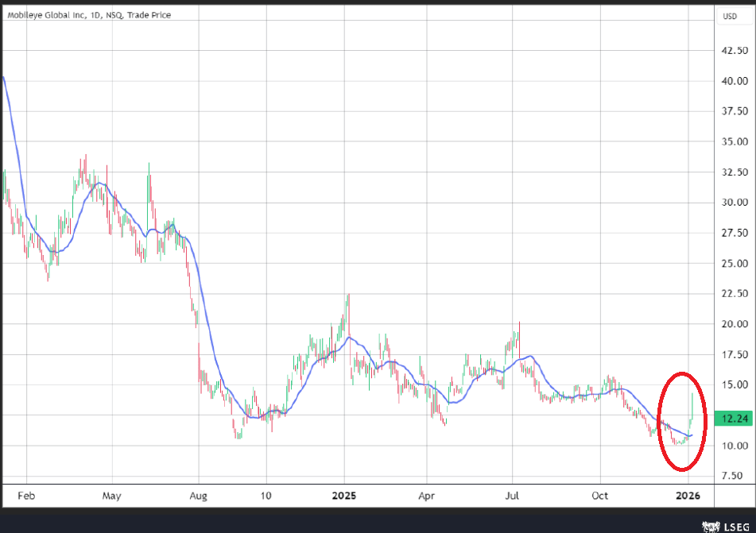Click the 17.50 price axis label
This screenshot has height=533, width=756.
point(735,355)
